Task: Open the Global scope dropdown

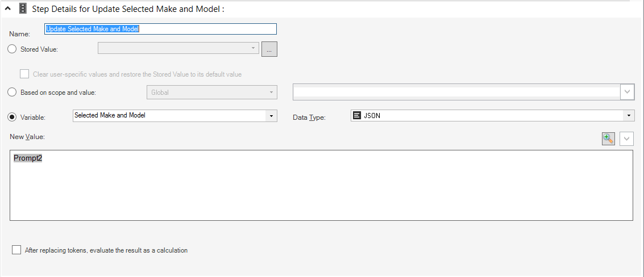Action: 212,93
